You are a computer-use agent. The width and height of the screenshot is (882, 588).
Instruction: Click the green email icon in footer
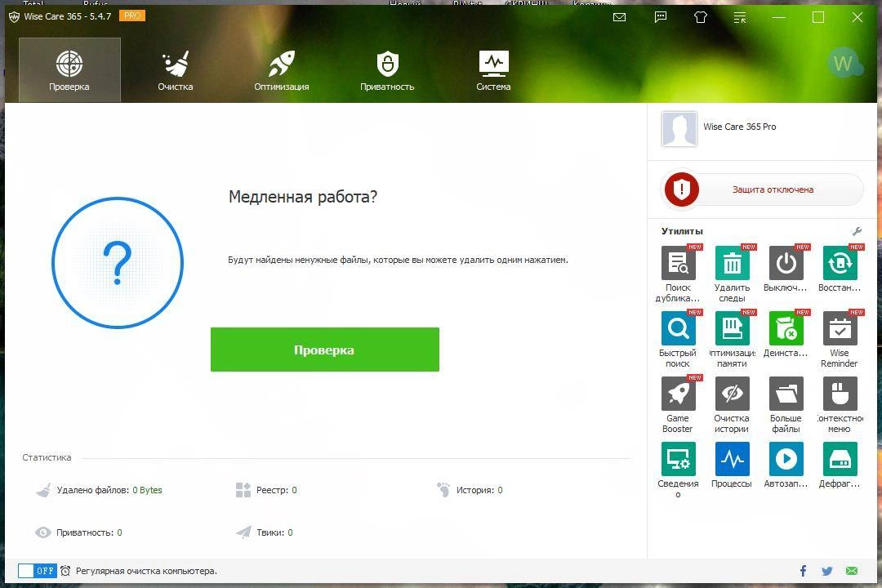pyautogui.click(x=852, y=571)
